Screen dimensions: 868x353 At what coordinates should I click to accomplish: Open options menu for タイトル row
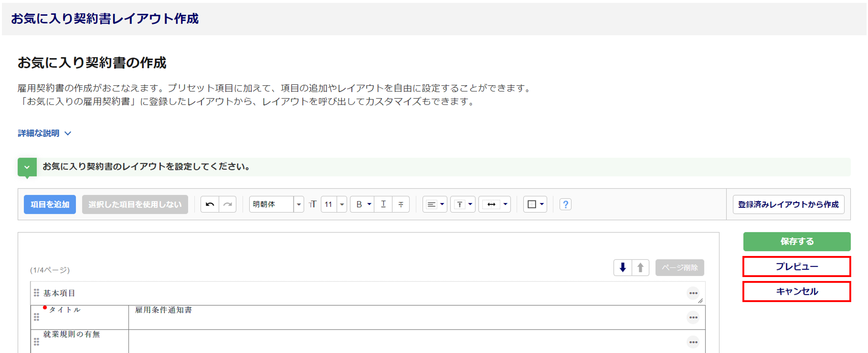click(x=693, y=317)
